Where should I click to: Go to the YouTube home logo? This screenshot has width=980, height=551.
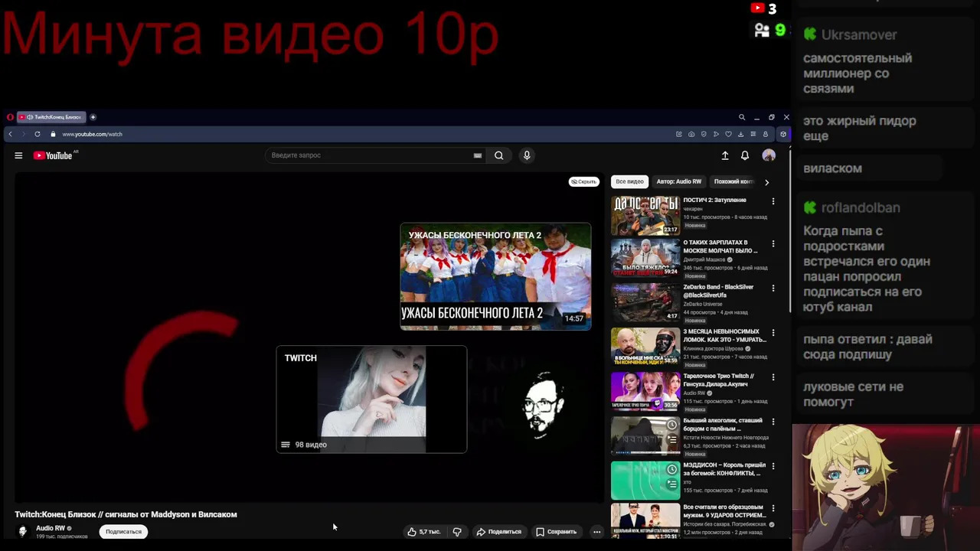pos(53,155)
